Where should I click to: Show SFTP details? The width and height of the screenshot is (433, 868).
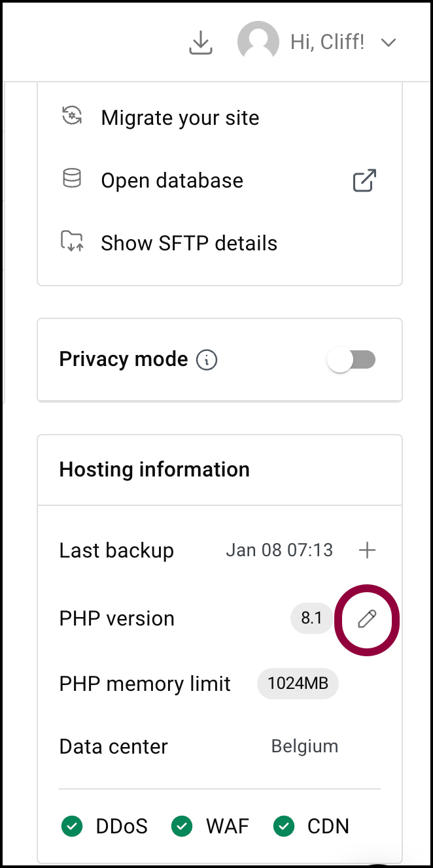click(189, 243)
